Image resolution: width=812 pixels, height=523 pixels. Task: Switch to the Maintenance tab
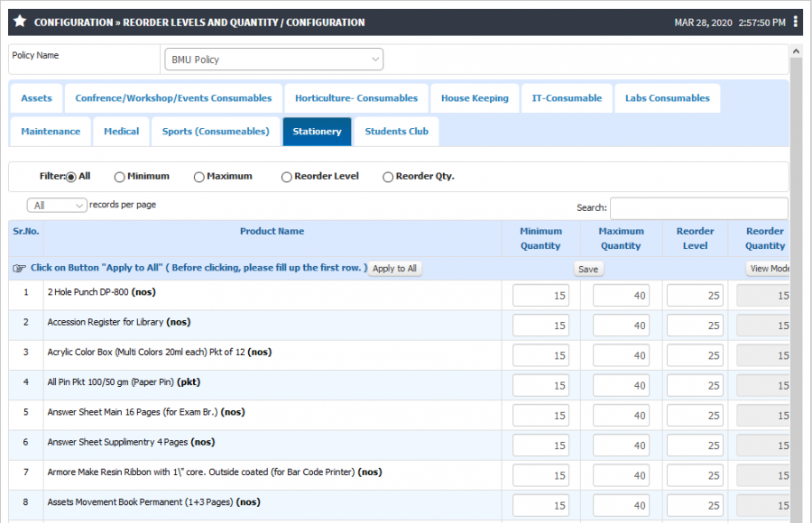(x=51, y=132)
